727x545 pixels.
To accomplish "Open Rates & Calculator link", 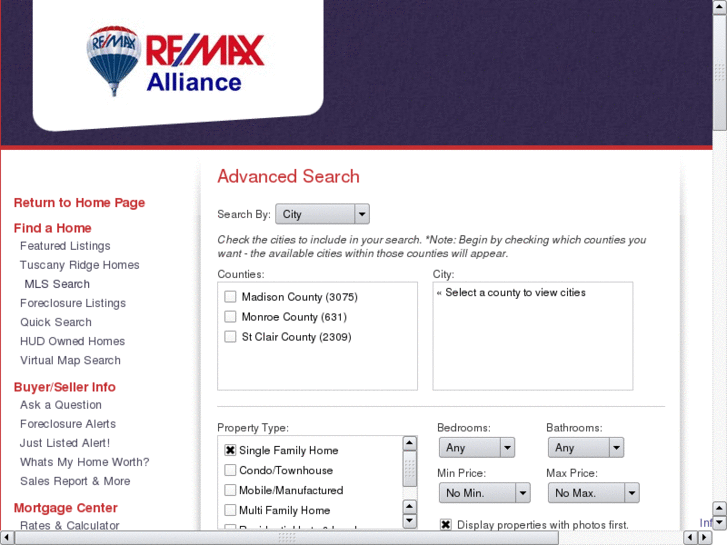I will (x=70, y=525).
